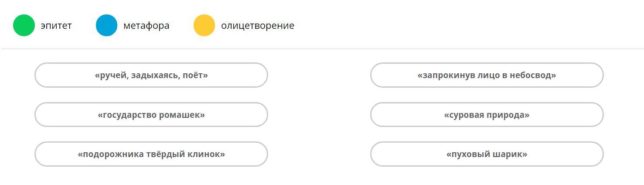Activate the green marker for epithets
This screenshot has height=185, width=644.
click(x=24, y=25)
